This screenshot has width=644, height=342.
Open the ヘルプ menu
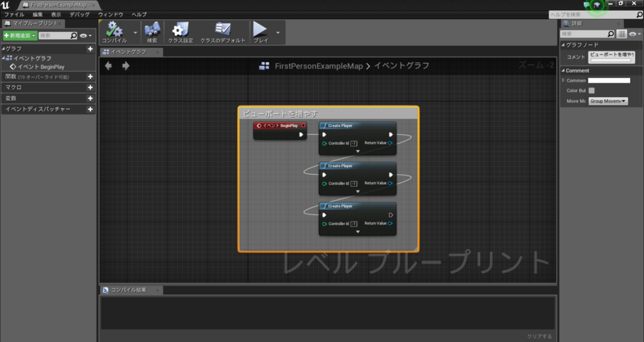pyautogui.click(x=139, y=14)
